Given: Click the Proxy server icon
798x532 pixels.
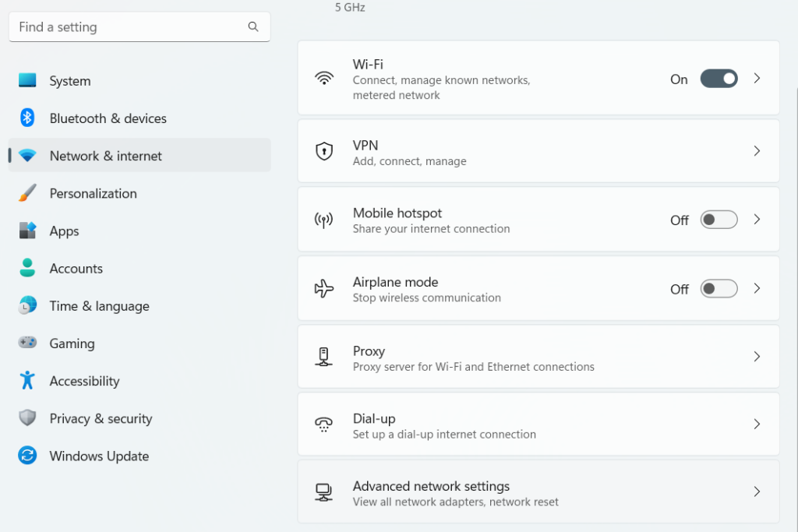Looking at the screenshot, I should (x=323, y=357).
